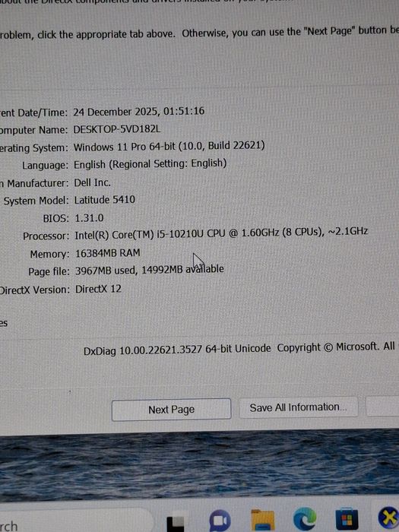Image resolution: width=399 pixels, height=532 pixels.
Task: Open File Explorer from the taskbar
Action: coord(263,520)
